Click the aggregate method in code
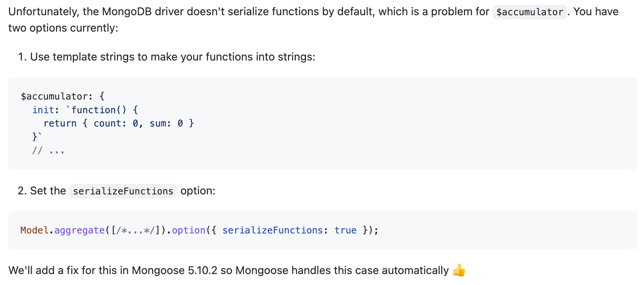644x285 pixels. tap(80, 230)
